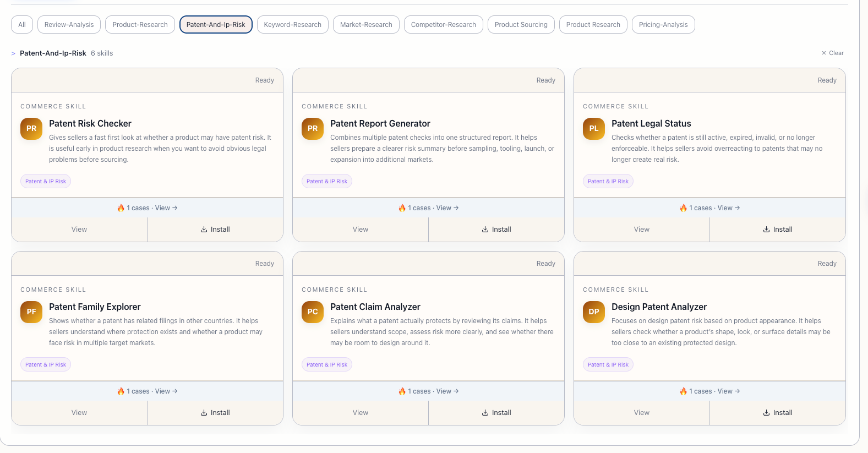This screenshot has width=868, height=453.
Task: Click the DP icon of Design Patent Analyzer
Action: pos(594,312)
